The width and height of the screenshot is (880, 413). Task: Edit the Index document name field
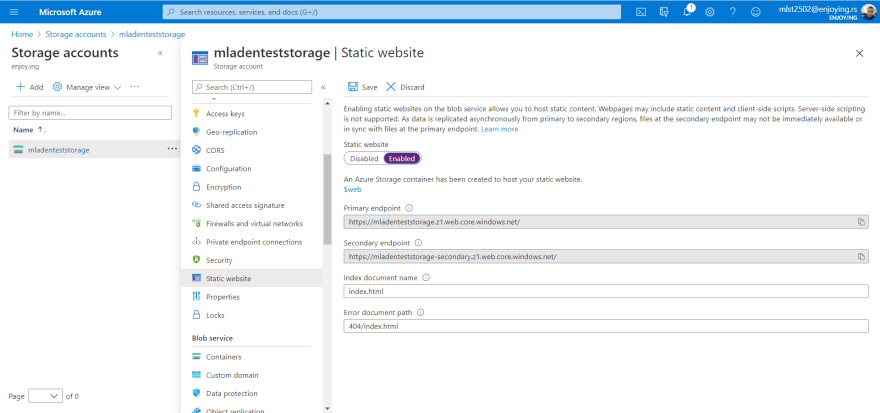coord(606,291)
